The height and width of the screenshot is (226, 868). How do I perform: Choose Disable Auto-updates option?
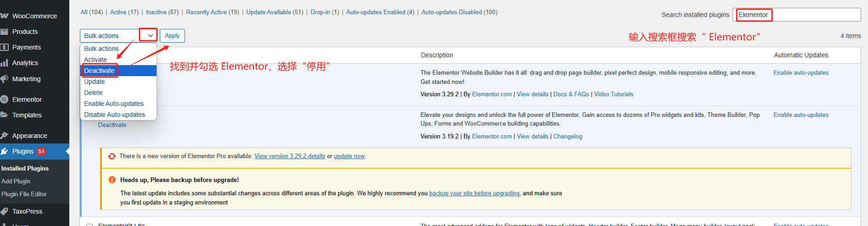118,115
